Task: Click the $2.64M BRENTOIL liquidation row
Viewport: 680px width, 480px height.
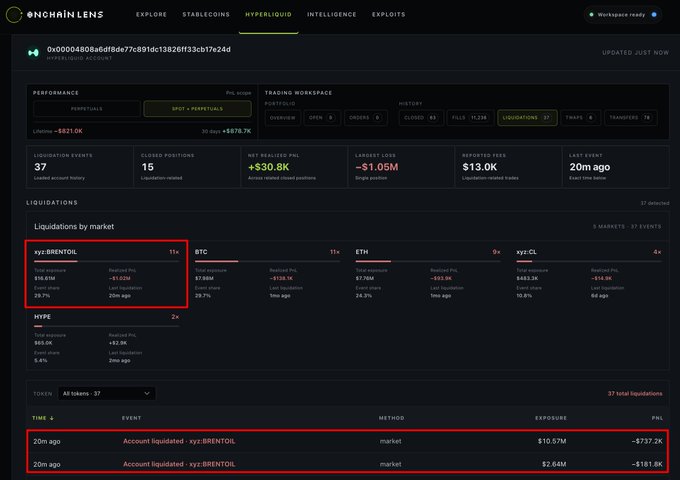Action: [348, 464]
